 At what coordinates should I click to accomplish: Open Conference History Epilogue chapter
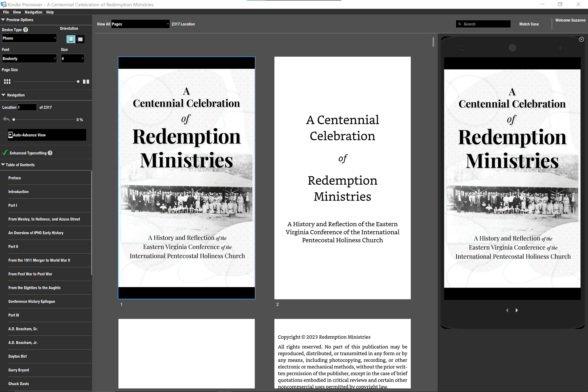(x=49, y=301)
